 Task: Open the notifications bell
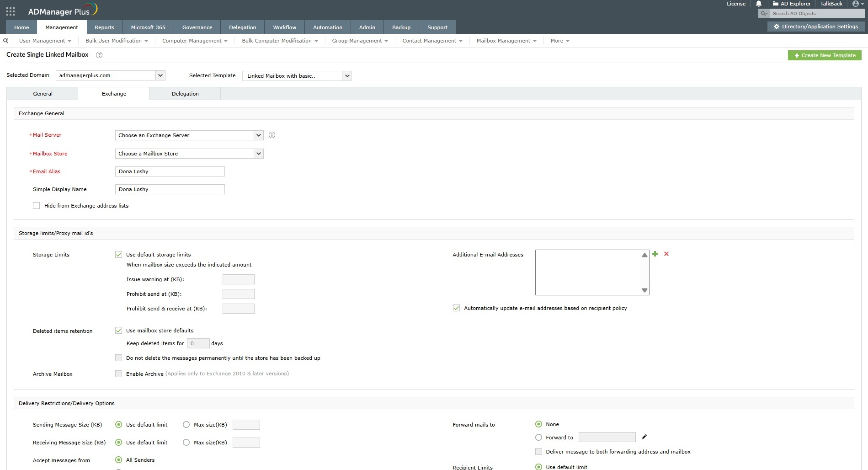pyautogui.click(x=759, y=4)
